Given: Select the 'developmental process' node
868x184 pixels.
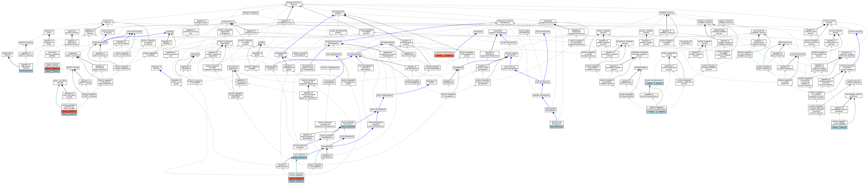Looking at the screenshot, I should point(338,13).
